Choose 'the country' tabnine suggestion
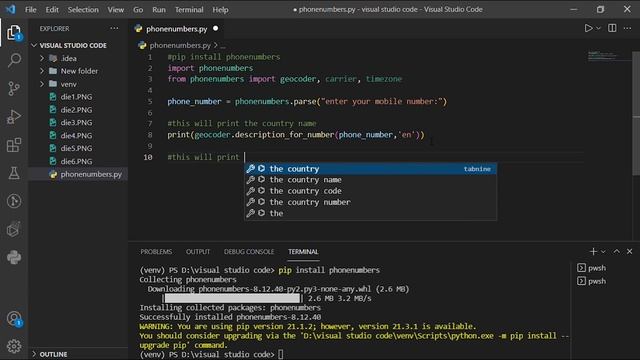Screen dimensions: 640x360 pos(370,169)
